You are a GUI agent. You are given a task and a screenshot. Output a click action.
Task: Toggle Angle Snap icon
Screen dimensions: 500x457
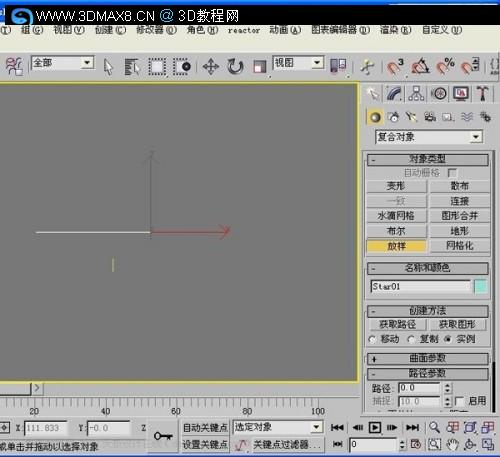click(x=420, y=66)
